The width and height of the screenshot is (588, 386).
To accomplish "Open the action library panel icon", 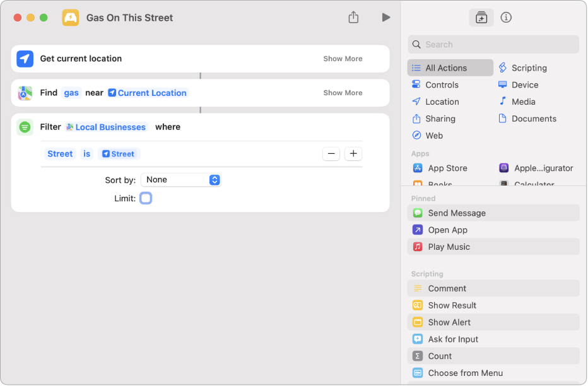I will [481, 18].
